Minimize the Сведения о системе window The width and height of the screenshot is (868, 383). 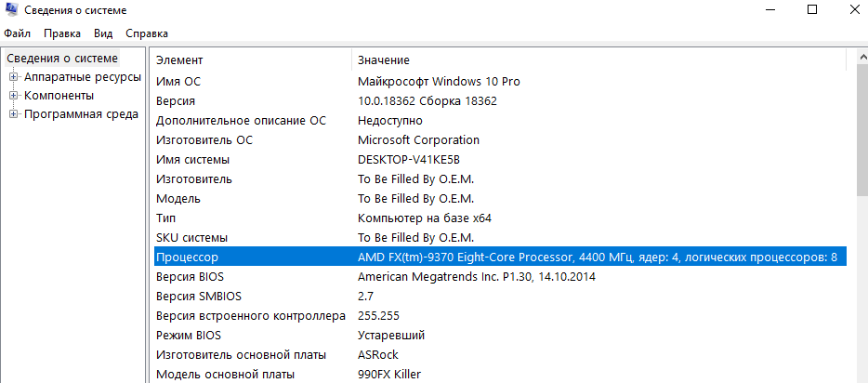click(x=769, y=10)
